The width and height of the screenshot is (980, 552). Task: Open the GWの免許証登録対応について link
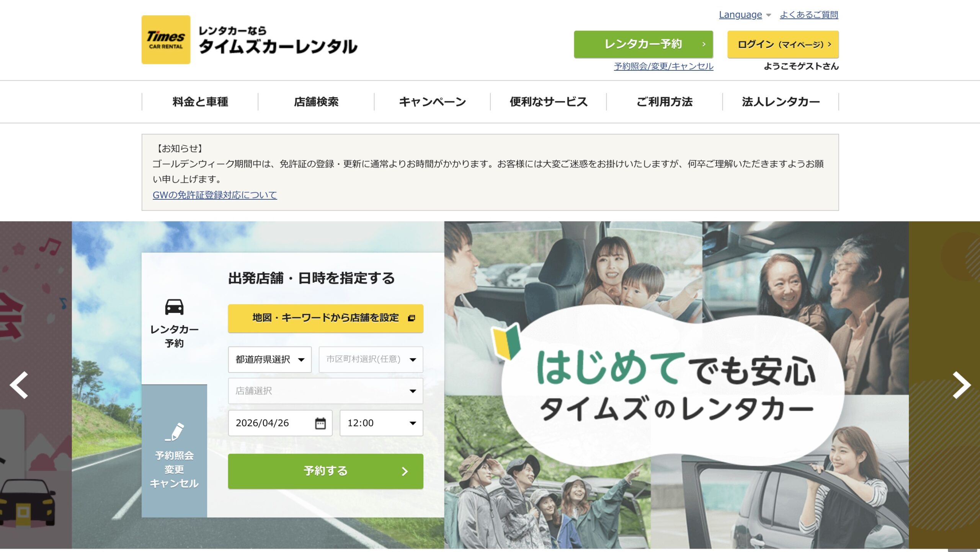coord(214,195)
